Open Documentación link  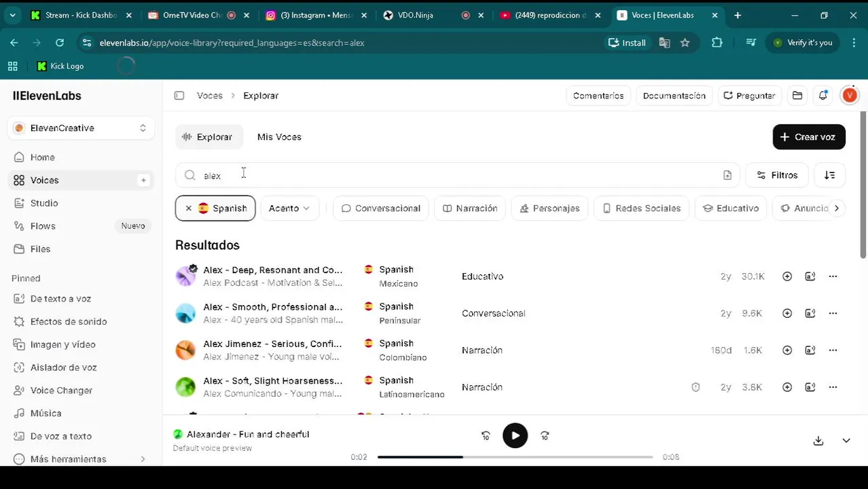click(674, 96)
